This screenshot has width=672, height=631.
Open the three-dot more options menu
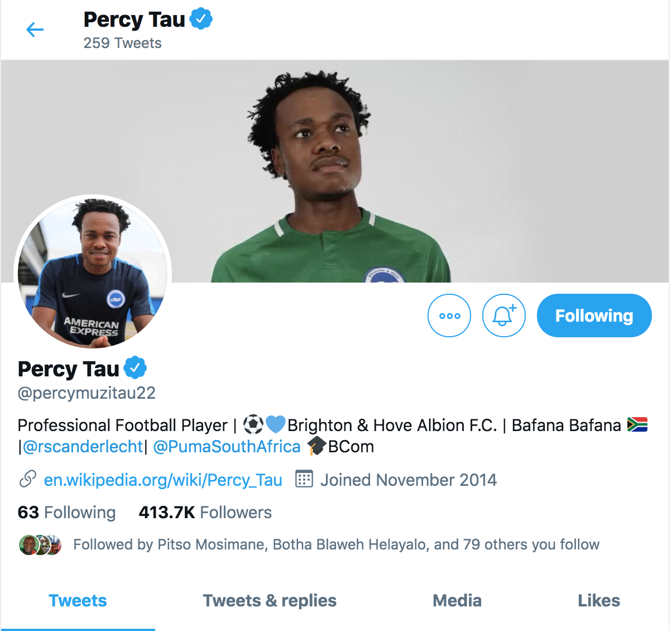coord(449,315)
